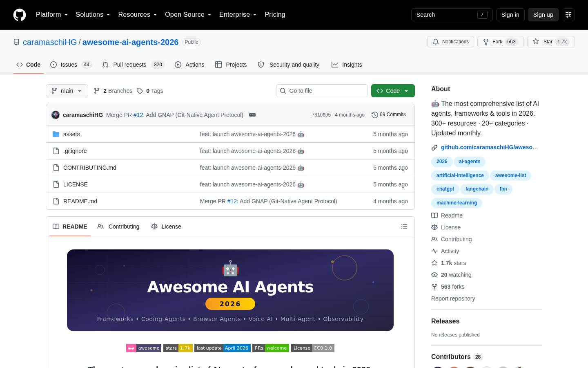
Task: Expand the Solutions menu
Action: 93,15
